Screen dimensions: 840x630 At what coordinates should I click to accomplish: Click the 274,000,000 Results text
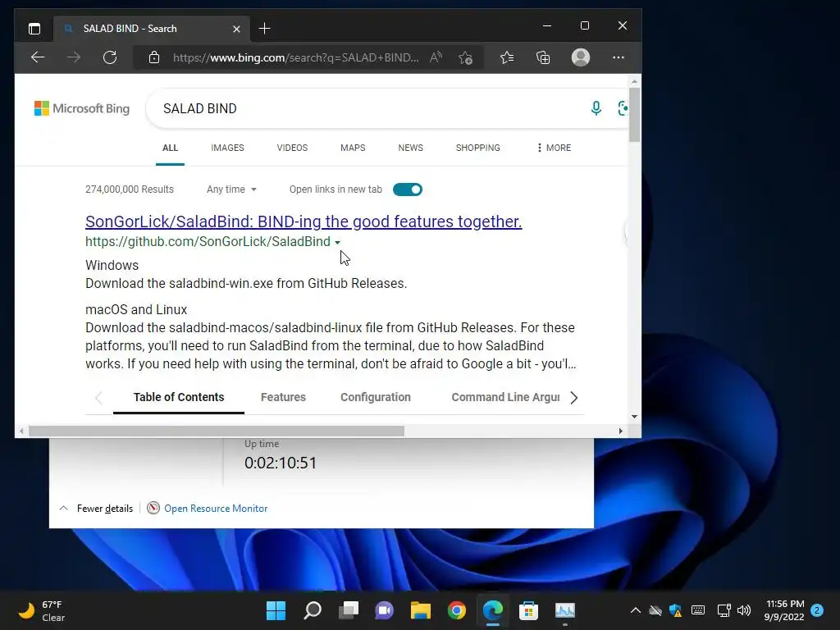coord(129,189)
